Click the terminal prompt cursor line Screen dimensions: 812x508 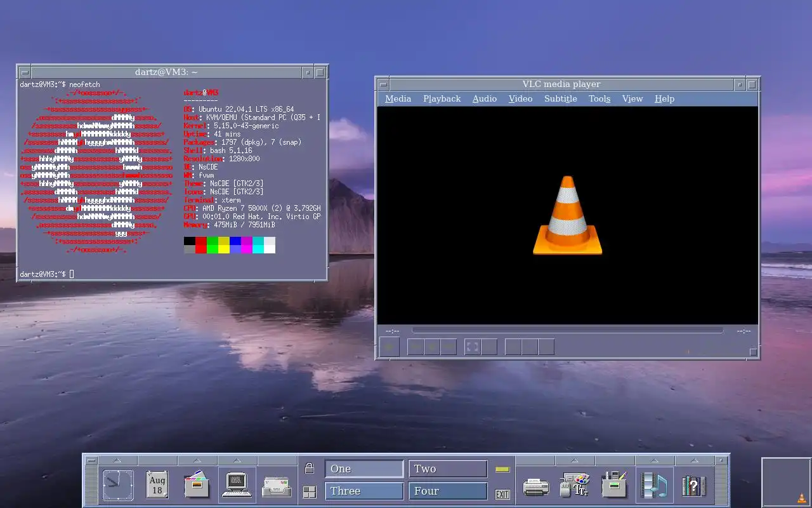tap(47, 274)
